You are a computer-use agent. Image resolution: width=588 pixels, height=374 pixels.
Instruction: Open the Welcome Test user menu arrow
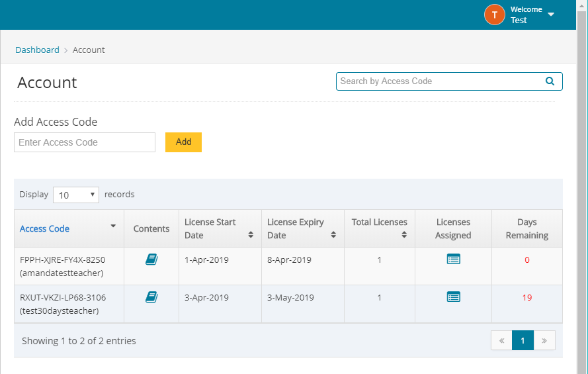tap(551, 15)
